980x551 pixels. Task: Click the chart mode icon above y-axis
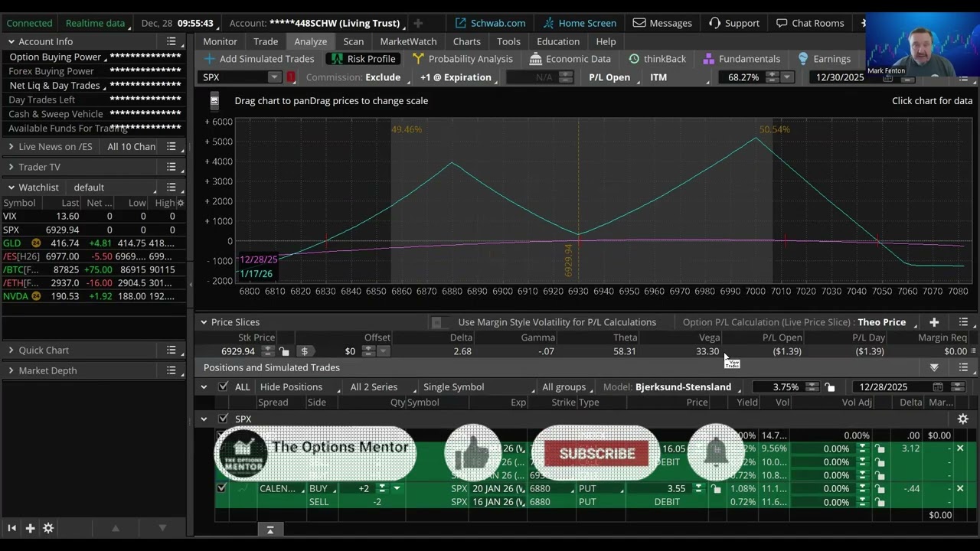(214, 100)
